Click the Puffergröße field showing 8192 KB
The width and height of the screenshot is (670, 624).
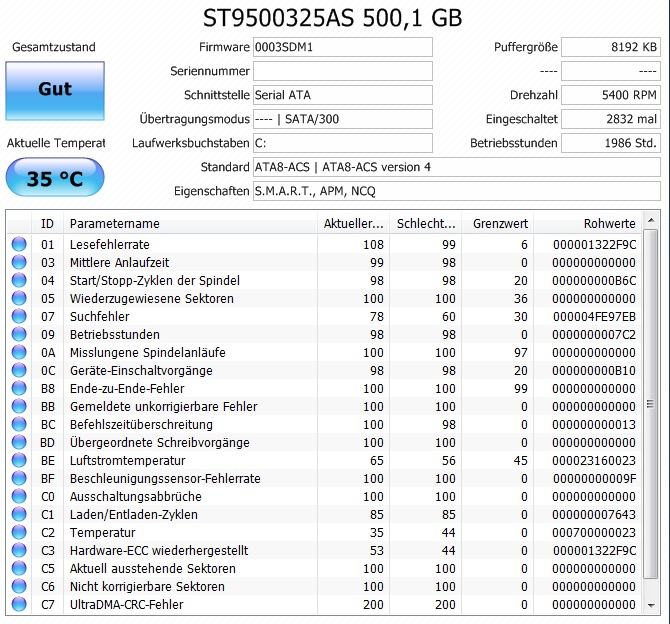611,47
